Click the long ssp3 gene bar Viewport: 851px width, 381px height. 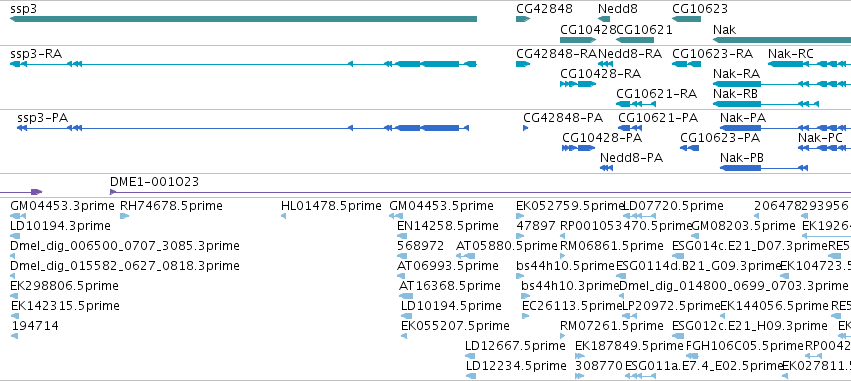tap(243, 19)
